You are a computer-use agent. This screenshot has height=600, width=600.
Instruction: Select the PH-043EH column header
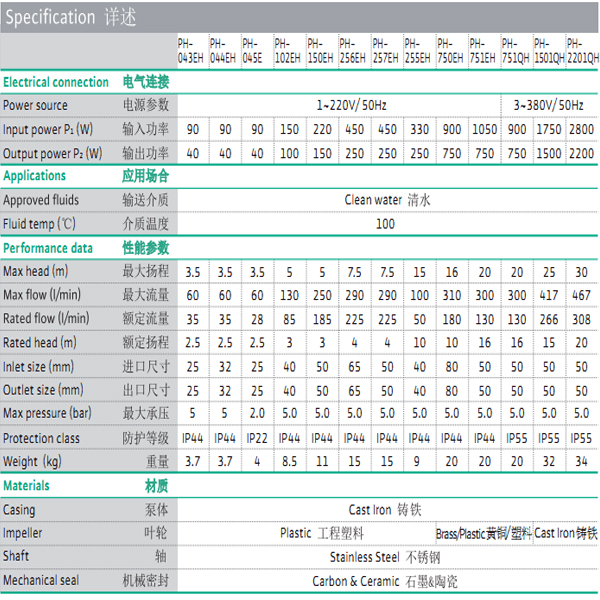pyautogui.click(x=191, y=51)
